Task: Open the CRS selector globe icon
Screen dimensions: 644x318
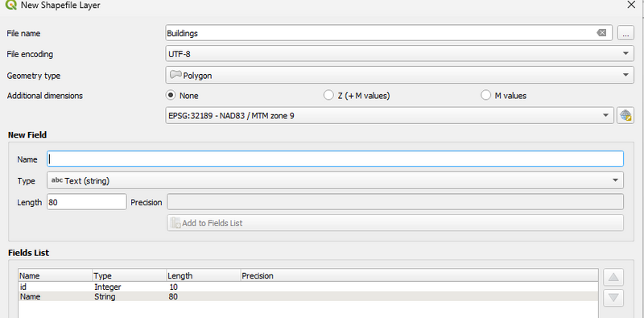Action: 625,115
